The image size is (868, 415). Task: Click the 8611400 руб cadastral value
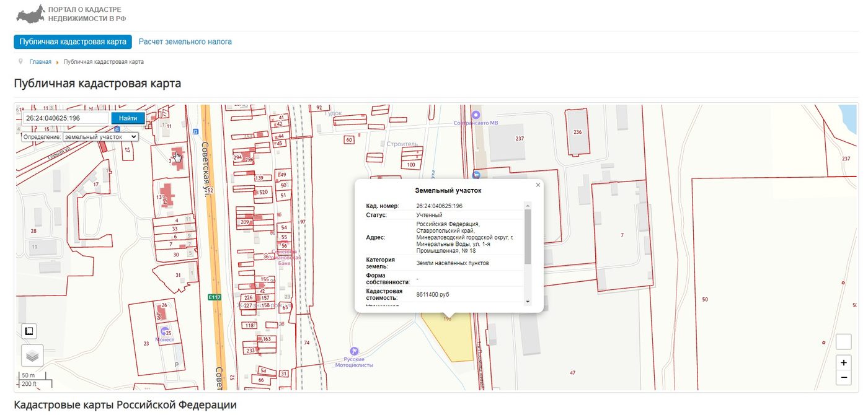pos(433,295)
